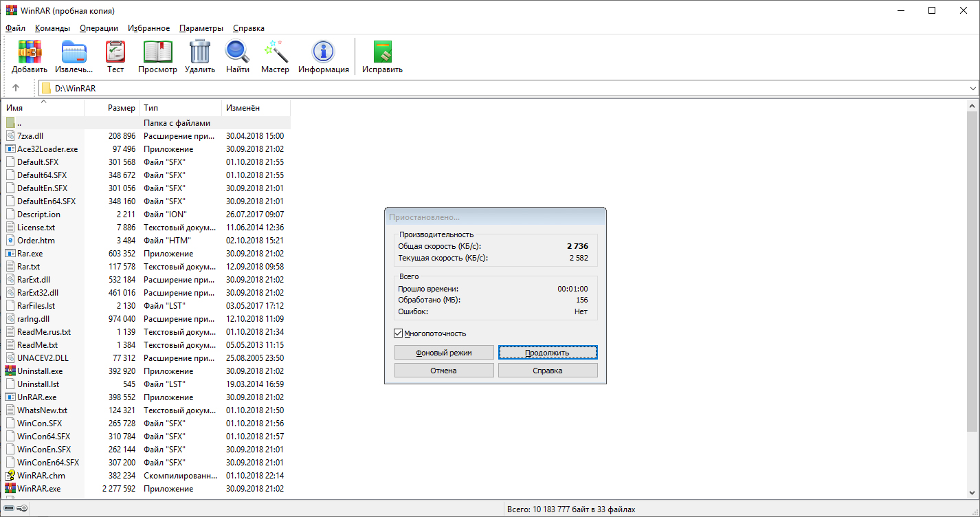The width and height of the screenshot is (980, 517).
Task: Sort files by the Тип column header
Action: coord(181,108)
